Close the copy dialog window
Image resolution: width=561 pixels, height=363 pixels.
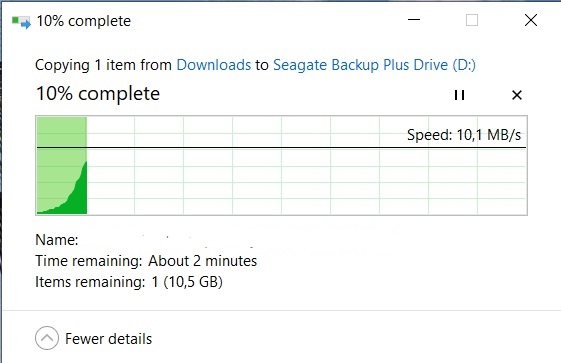pyautogui.click(x=531, y=20)
